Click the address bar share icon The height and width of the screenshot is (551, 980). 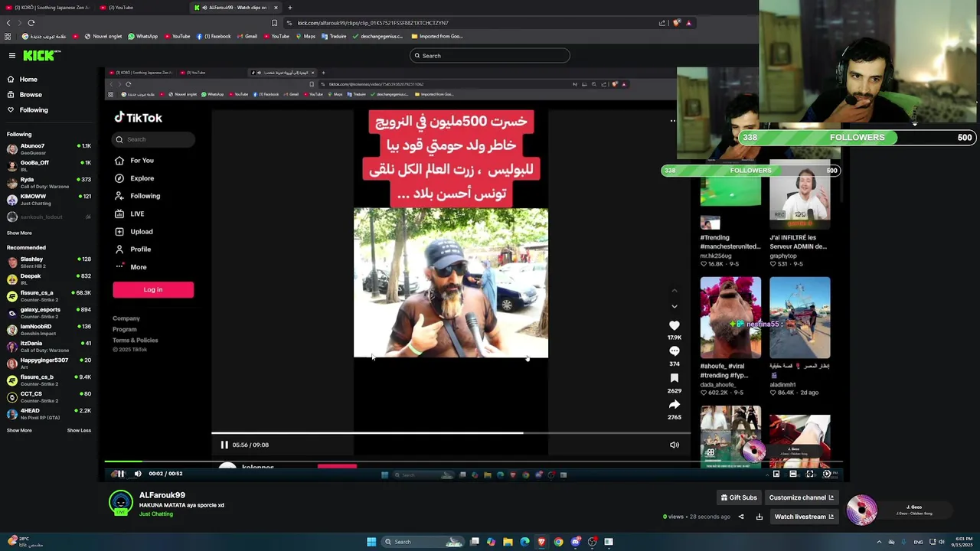point(662,23)
